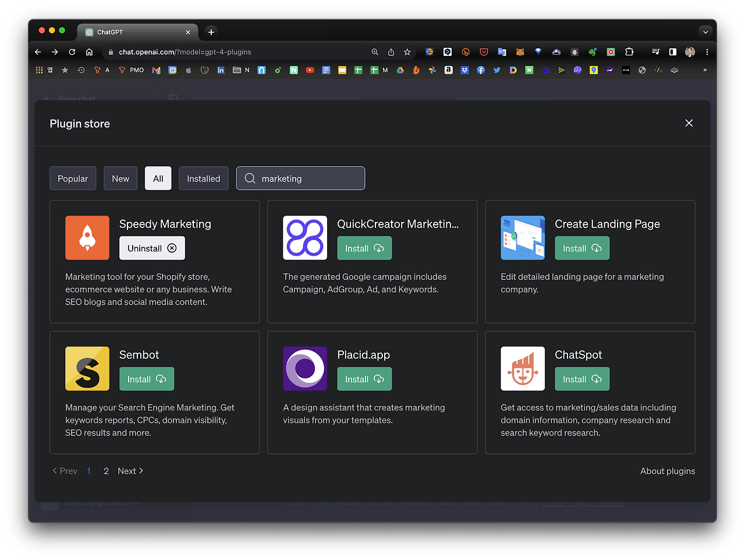Open the Google Photos bookmark
Image resolution: width=745 pixels, height=560 pixels.
(x=432, y=70)
